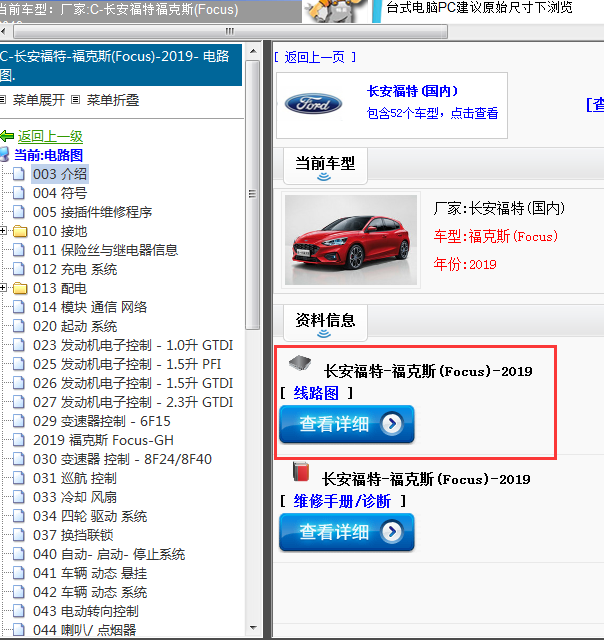Click the Ford logo
The width and height of the screenshot is (604, 640).
[x=313, y=104]
